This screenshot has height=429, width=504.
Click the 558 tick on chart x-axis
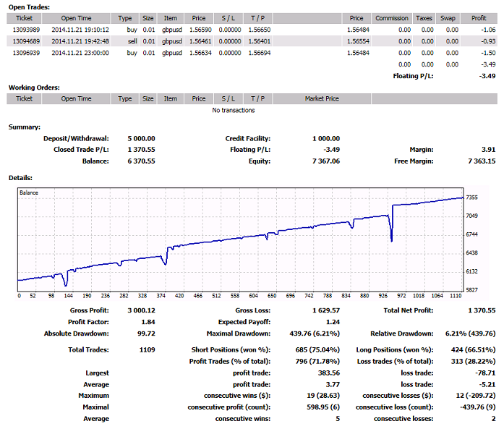point(235,296)
